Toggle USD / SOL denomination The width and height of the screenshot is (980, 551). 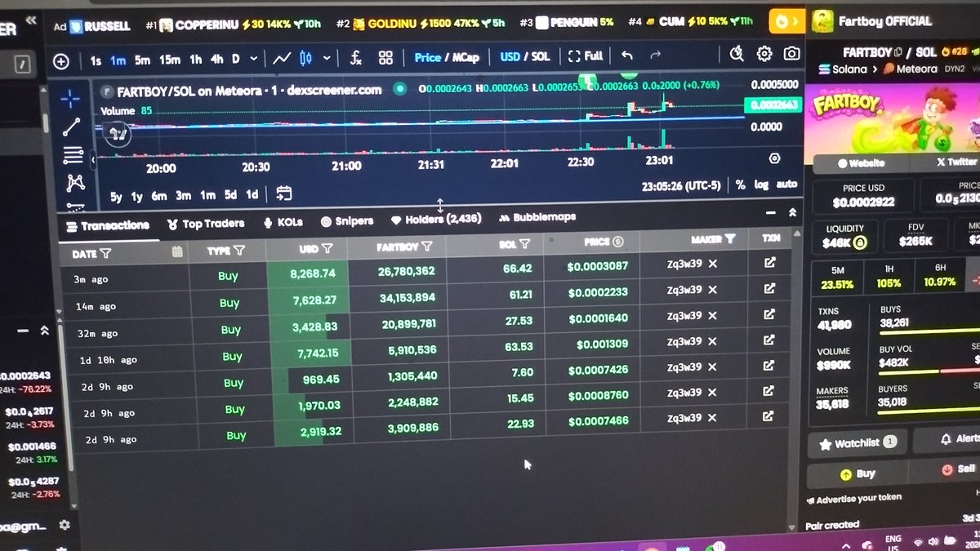click(x=525, y=56)
